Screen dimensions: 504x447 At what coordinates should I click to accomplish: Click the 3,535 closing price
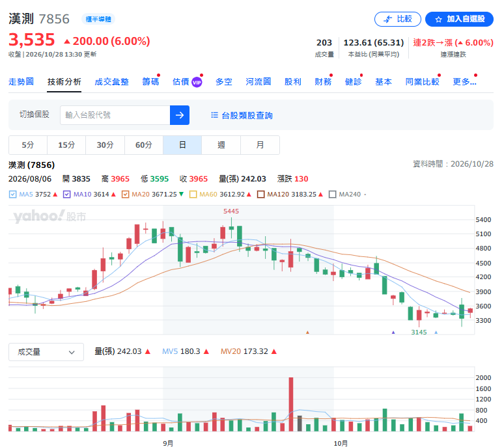coord(31,40)
